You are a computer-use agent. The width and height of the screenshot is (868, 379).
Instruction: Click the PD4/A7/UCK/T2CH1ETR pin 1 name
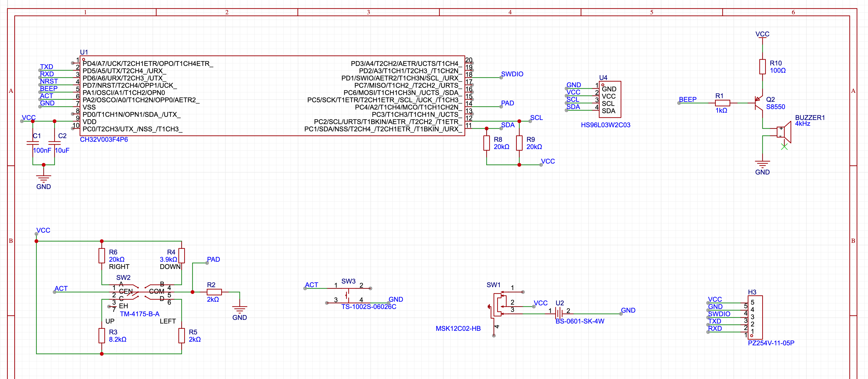coord(148,63)
